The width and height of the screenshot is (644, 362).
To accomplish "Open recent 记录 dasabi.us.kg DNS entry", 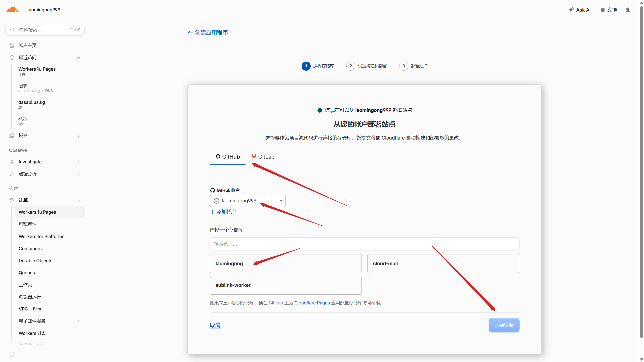I will [x=35, y=88].
